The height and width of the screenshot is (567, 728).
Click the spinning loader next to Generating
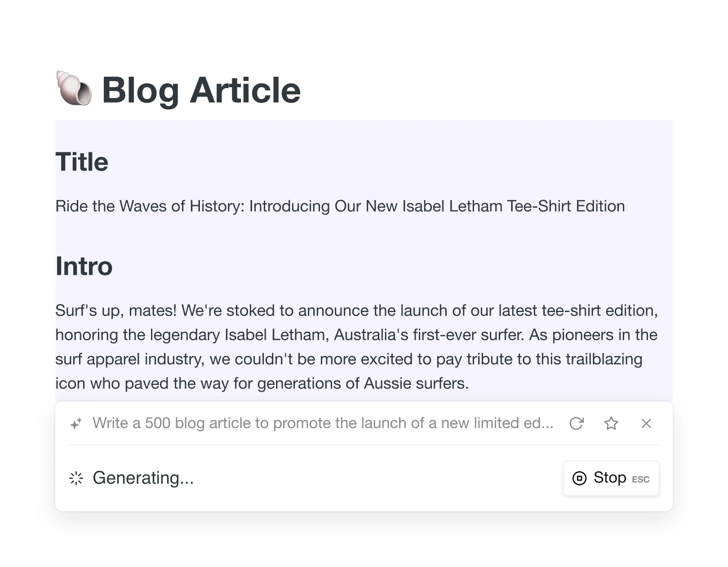(x=76, y=478)
